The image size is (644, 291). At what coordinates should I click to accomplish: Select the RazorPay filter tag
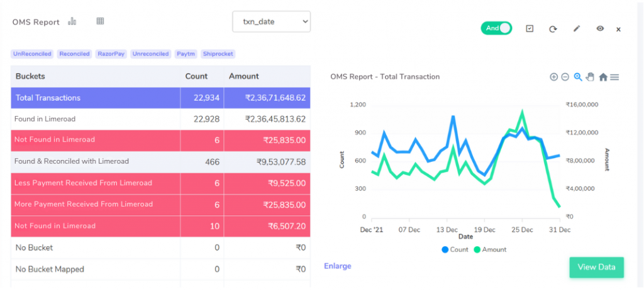(x=110, y=54)
